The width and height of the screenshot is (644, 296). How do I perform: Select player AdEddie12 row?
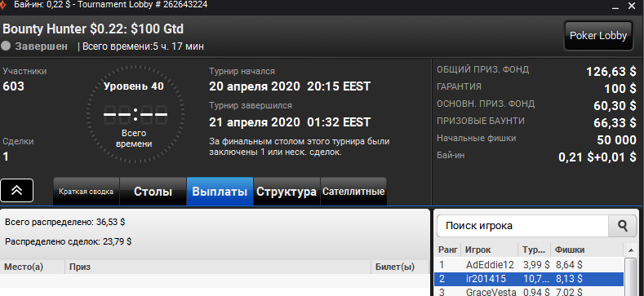(x=529, y=265)
